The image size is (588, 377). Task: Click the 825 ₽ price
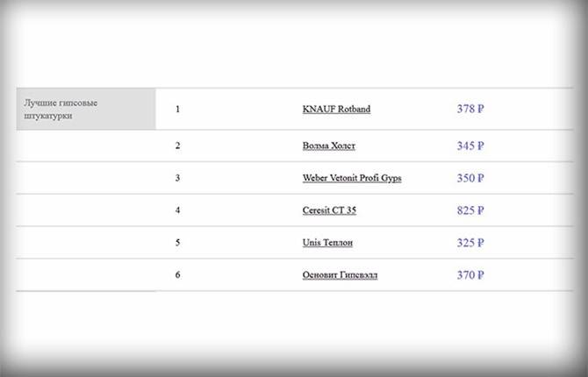470,210
